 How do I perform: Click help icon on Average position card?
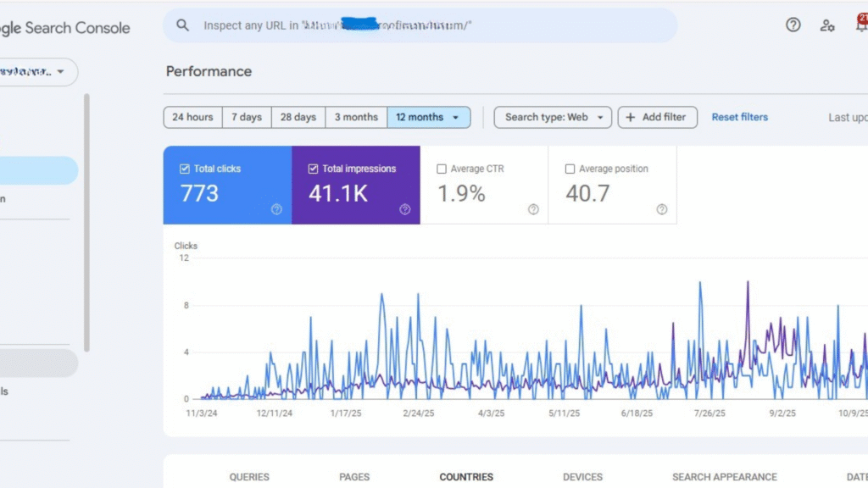click(x=661, y=209)
